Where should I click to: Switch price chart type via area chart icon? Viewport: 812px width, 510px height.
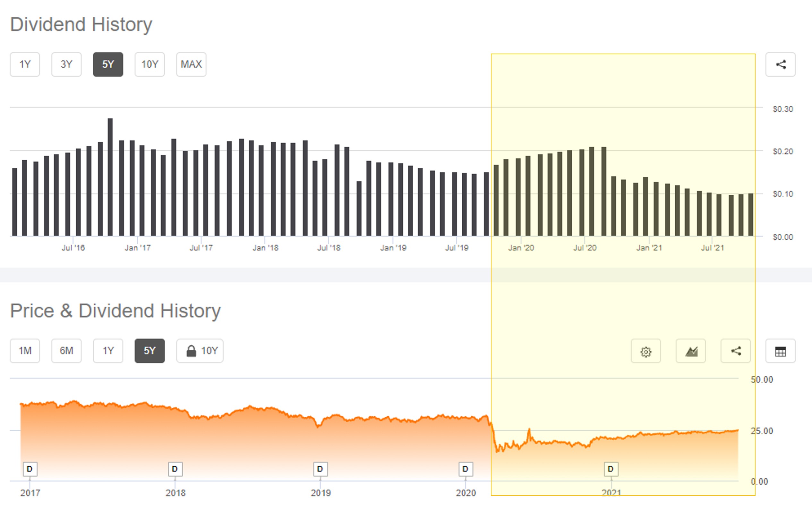coord(691,351)
